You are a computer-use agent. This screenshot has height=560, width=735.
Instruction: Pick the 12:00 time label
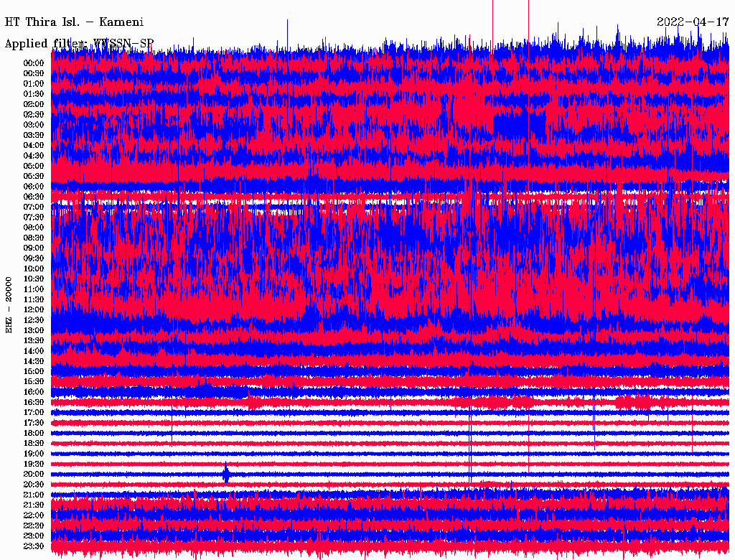pos(34,309)
